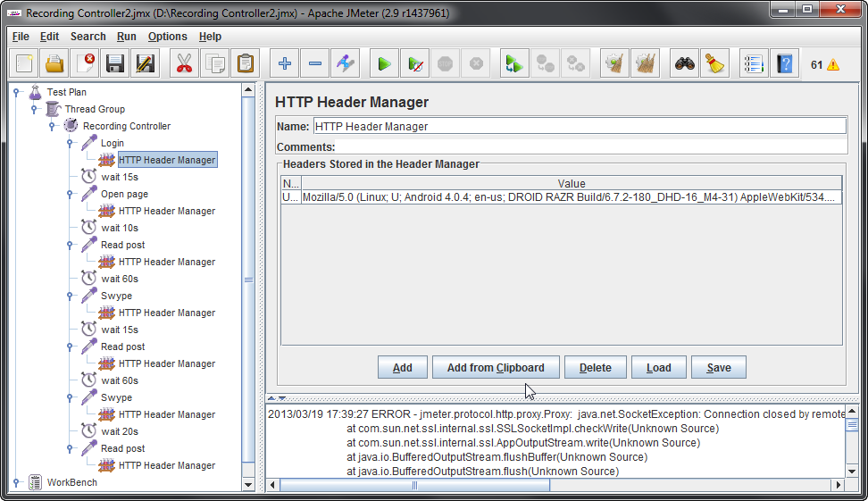Select the Recording Controller tree item

[x=127, y=126]
